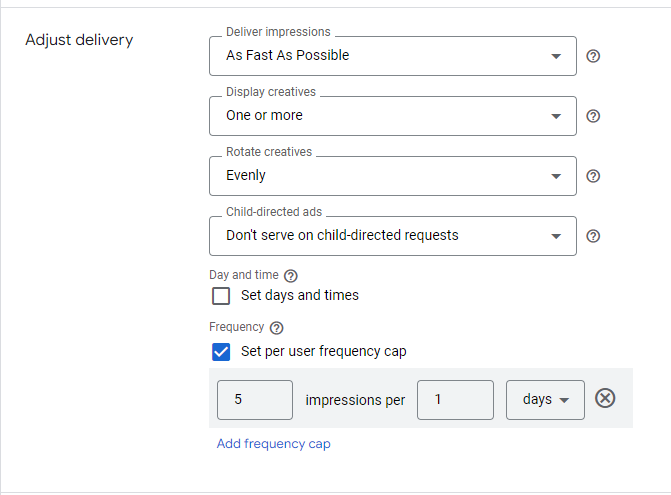Expand the Display creatives dropdown
Image resolution: width=671 pixels, height=495 pixels.
[x=392, y=116]
